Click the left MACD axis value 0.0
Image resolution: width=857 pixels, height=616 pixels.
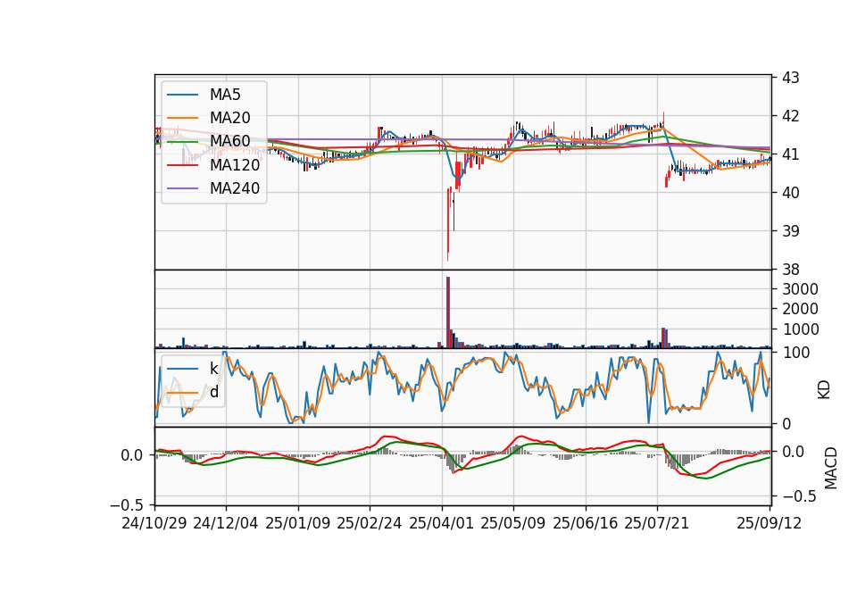[x=132, y=454]
